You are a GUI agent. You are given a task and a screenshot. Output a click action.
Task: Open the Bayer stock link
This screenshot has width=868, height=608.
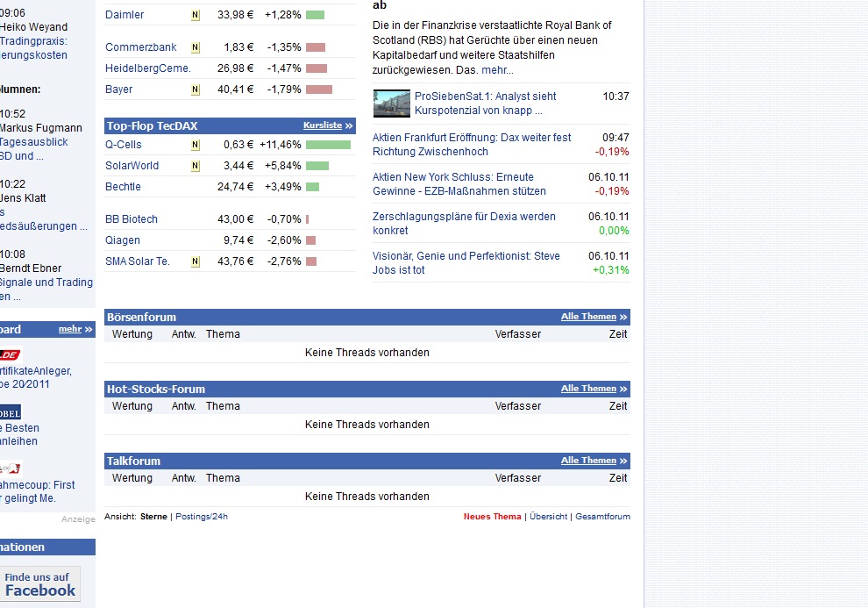pyautogui.click(x=119, y=89)
